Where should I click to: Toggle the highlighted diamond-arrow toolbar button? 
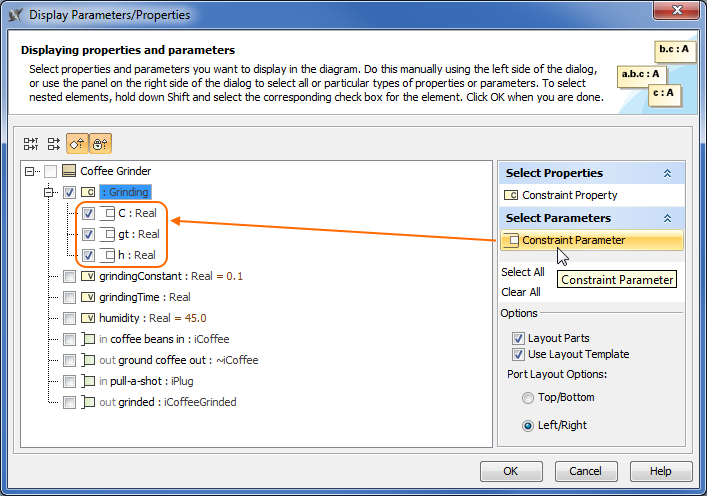[77, 144]
